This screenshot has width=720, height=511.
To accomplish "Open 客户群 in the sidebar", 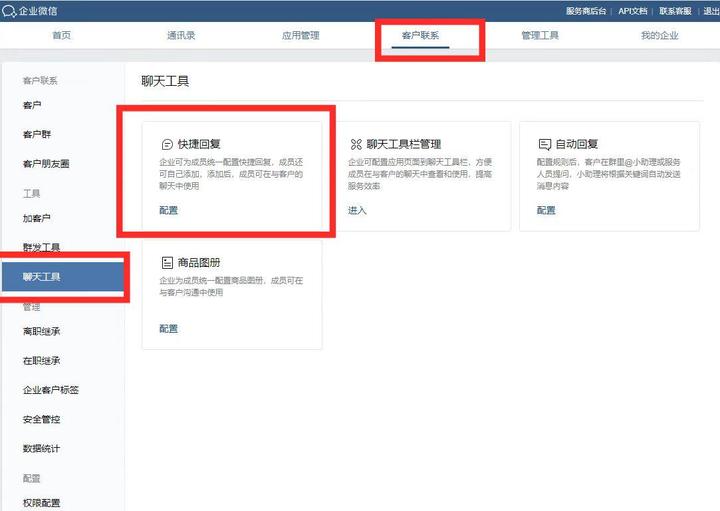I will click(x=37, y=134).
